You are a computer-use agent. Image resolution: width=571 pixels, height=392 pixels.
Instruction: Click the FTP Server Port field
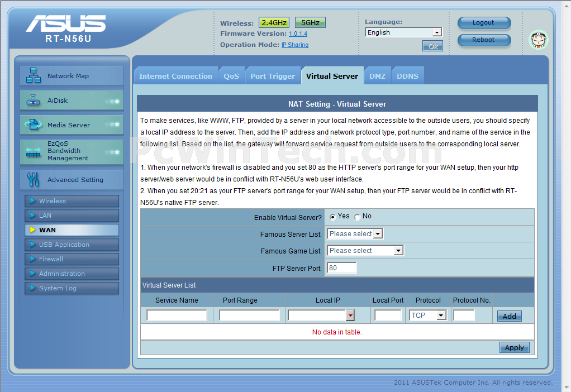coord(341,268)
